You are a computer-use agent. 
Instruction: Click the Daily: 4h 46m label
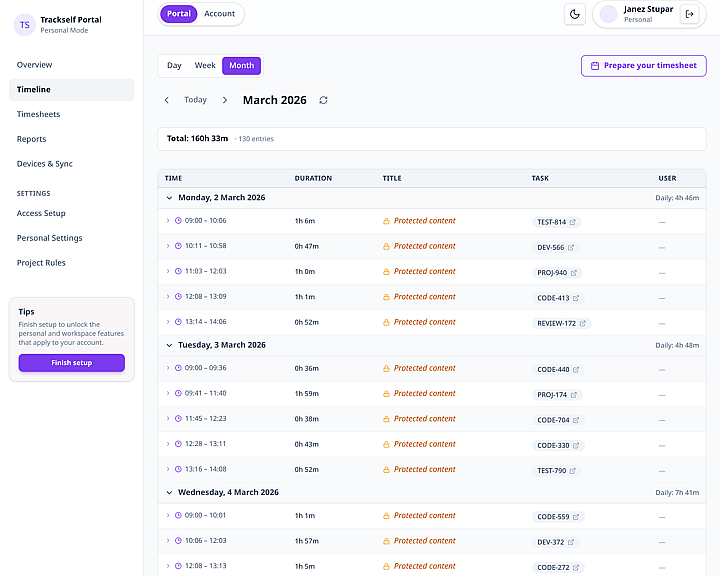click(x=677, y=198)
